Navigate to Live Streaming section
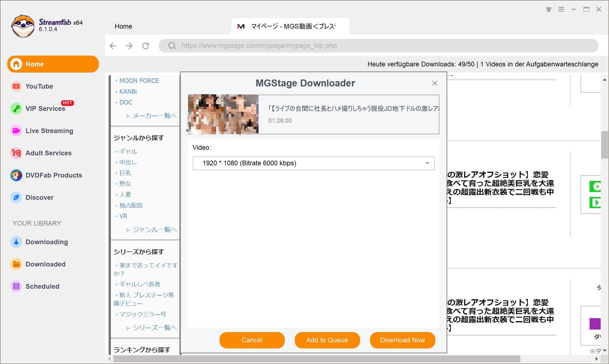 click(49, 130)
